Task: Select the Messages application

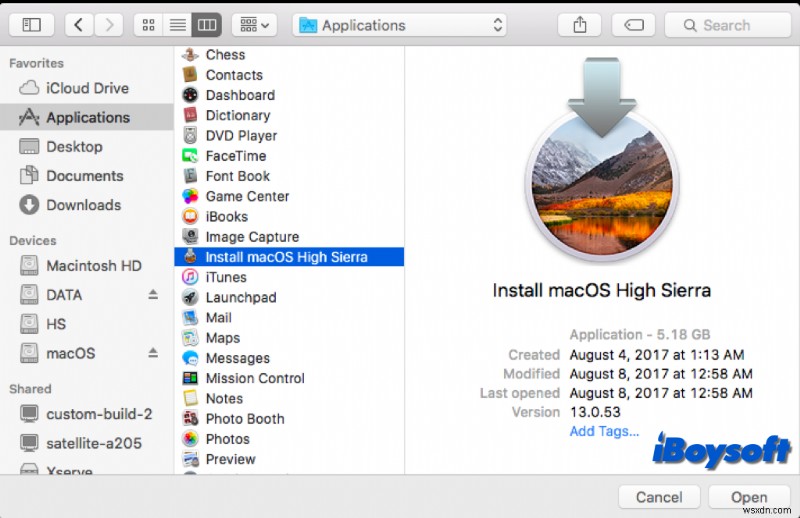Action: click(x=289, y=358)
